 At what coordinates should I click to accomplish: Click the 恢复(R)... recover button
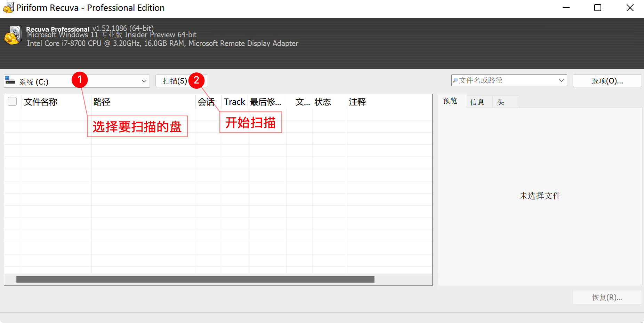(x=607, y=297)
